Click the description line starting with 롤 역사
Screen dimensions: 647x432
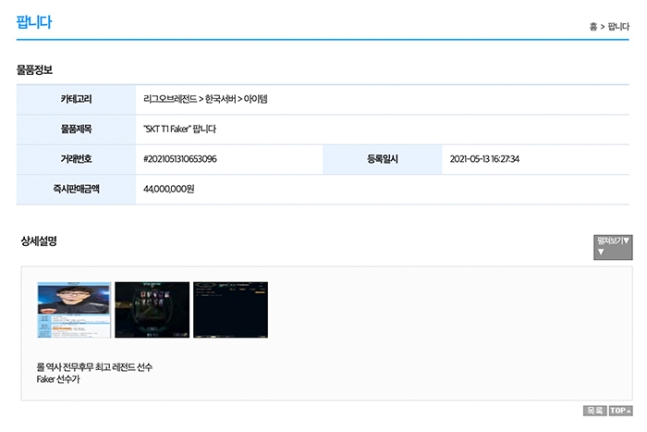point(94,367)
